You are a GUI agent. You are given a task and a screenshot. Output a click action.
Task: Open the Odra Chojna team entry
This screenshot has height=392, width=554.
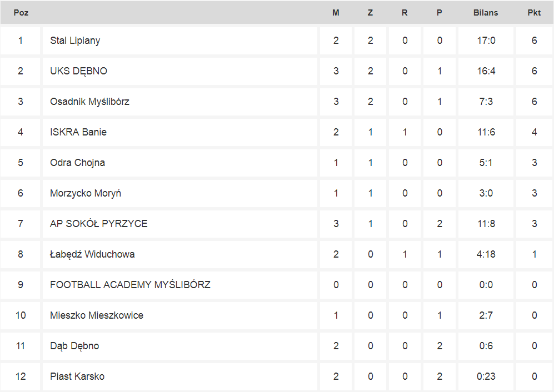(77, 163)
